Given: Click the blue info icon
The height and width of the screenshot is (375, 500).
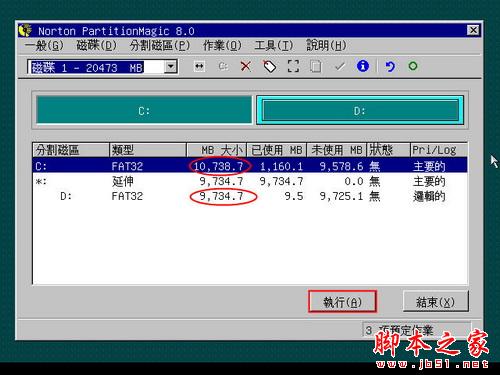Looking at the screenshot, I should 363,66.
